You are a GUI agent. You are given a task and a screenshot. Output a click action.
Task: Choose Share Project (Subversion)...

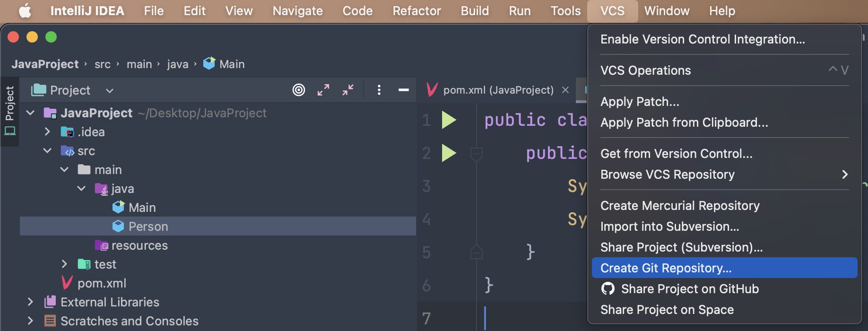coord(724,247)
